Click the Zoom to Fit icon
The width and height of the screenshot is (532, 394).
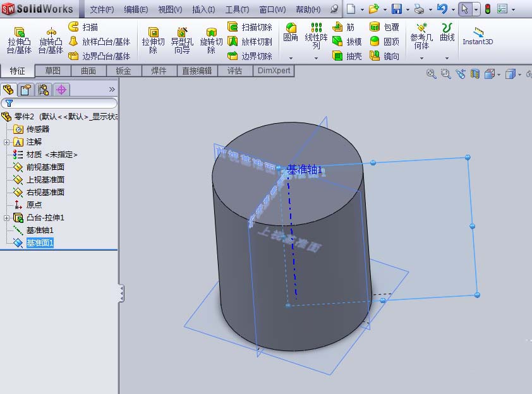coord(432,74)
